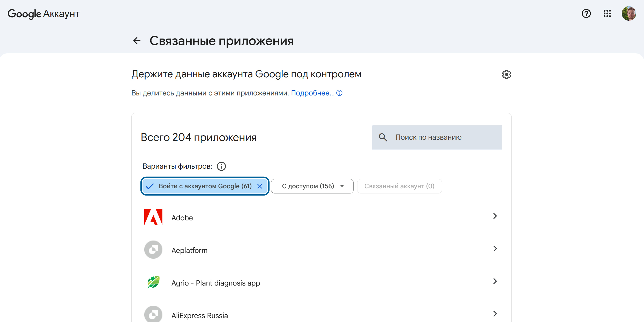The image size is (644, 322).
Task: Expand Agrio row chevron
Action: (x=495, y=281)
